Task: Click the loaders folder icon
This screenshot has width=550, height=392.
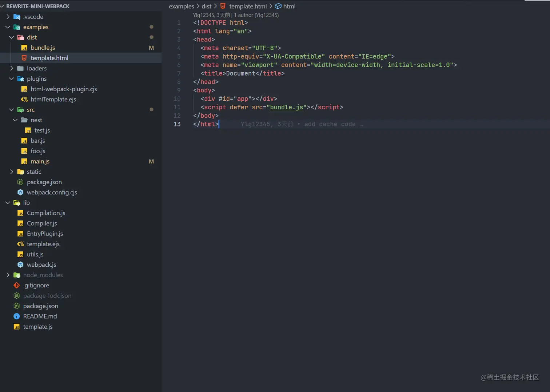Action: point(21,68)
